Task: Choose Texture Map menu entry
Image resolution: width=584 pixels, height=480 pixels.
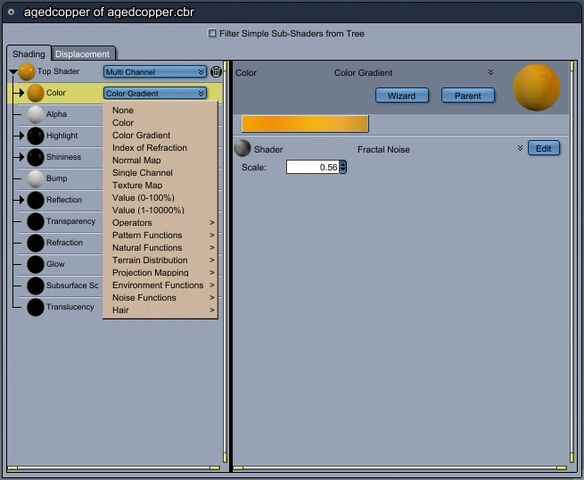Action: coord(160,185)
